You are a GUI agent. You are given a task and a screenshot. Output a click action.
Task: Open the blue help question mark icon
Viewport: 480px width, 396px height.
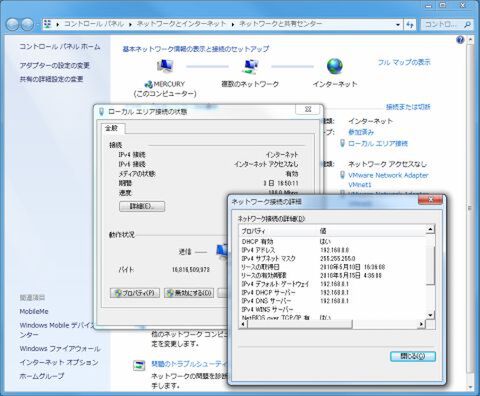click(460, 40)
